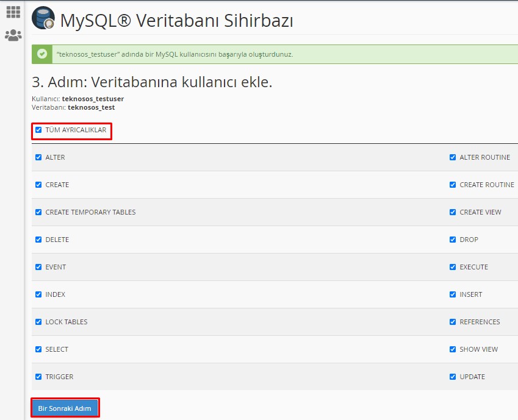Uncheck the DELETE privilege

coord(38,240)
